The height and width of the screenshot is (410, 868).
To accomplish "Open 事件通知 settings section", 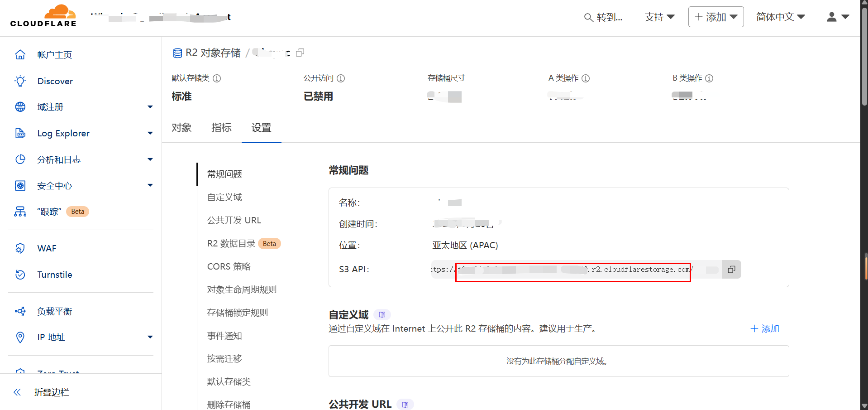I will [224, 336].
